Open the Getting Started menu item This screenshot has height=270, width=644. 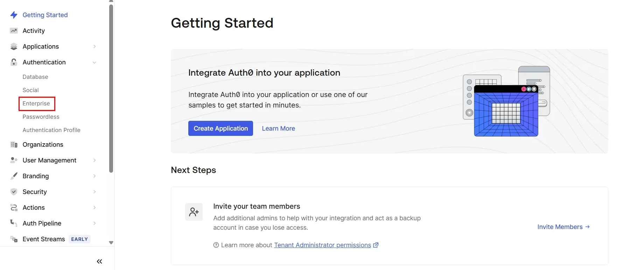(45, 15)
